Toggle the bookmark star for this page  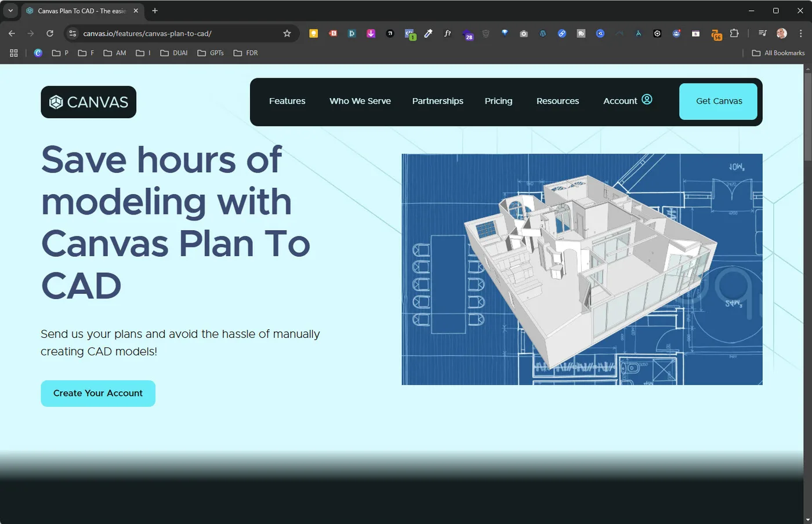(287, 33)
